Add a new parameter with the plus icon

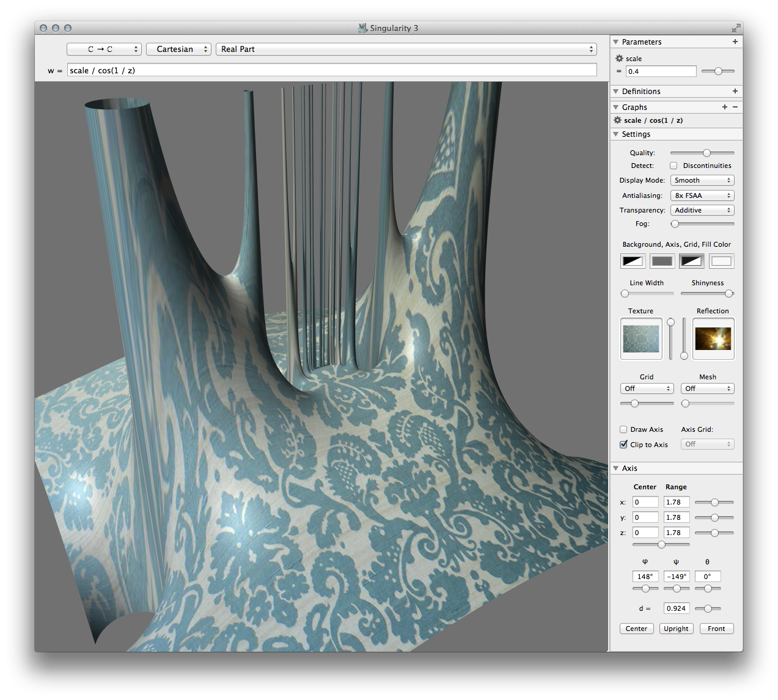point(735,42)
